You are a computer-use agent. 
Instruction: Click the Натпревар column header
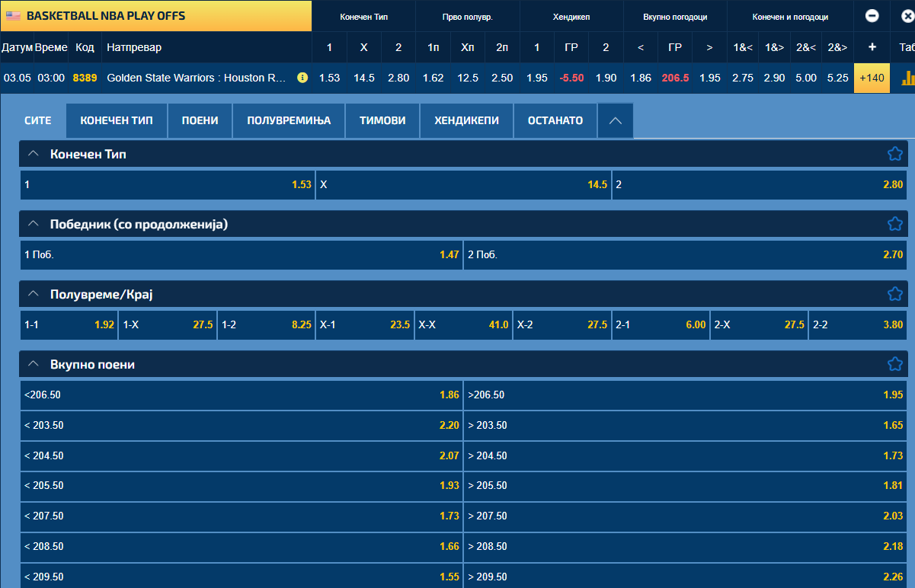[x=134, y=47]
